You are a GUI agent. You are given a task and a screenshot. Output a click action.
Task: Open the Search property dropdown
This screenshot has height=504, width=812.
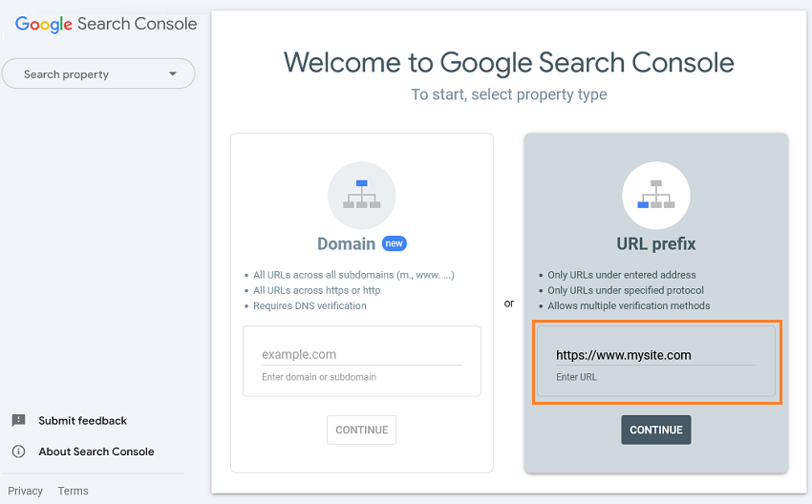98,73
